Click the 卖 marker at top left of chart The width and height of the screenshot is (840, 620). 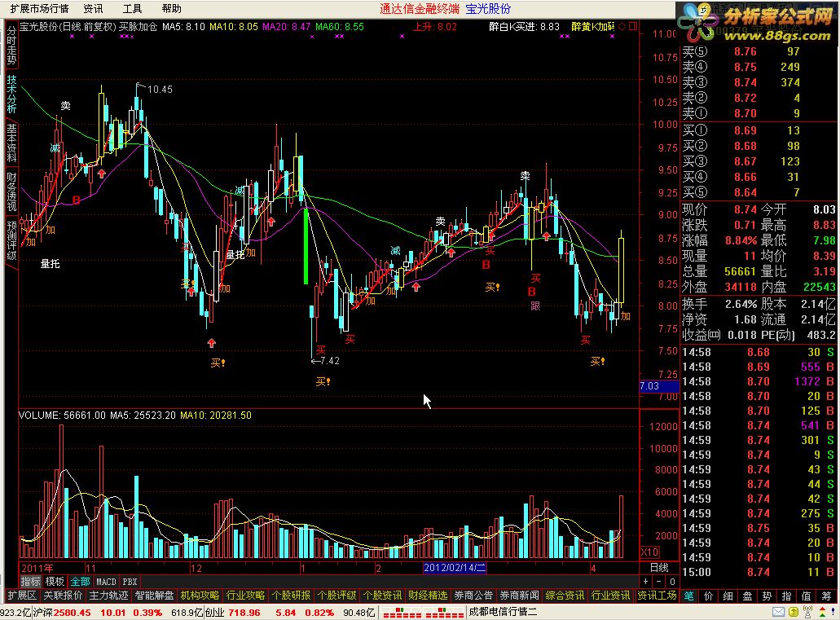[x=65, y=106]
